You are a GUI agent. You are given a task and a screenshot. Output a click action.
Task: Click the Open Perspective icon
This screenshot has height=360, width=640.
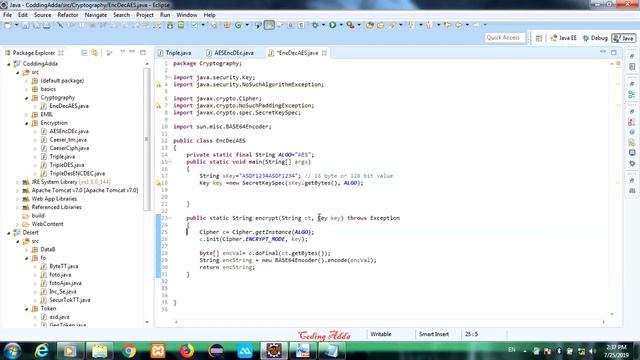[539, 38]
